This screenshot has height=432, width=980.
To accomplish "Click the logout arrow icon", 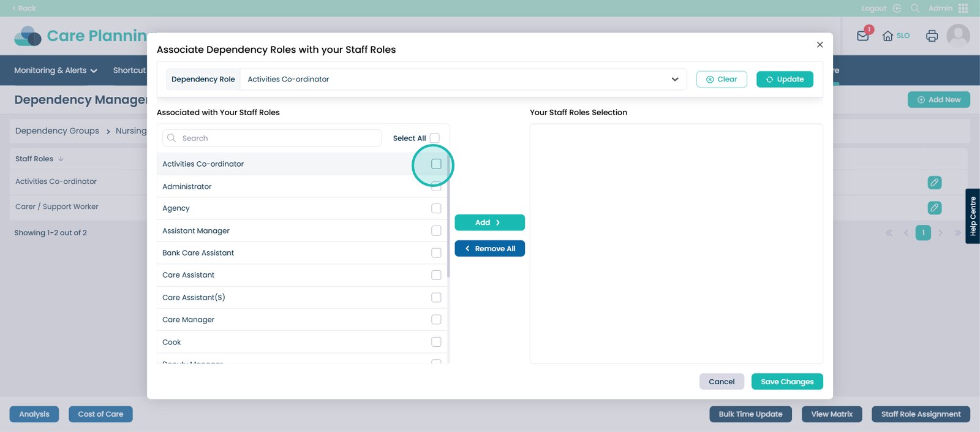I will coord(897,8).
